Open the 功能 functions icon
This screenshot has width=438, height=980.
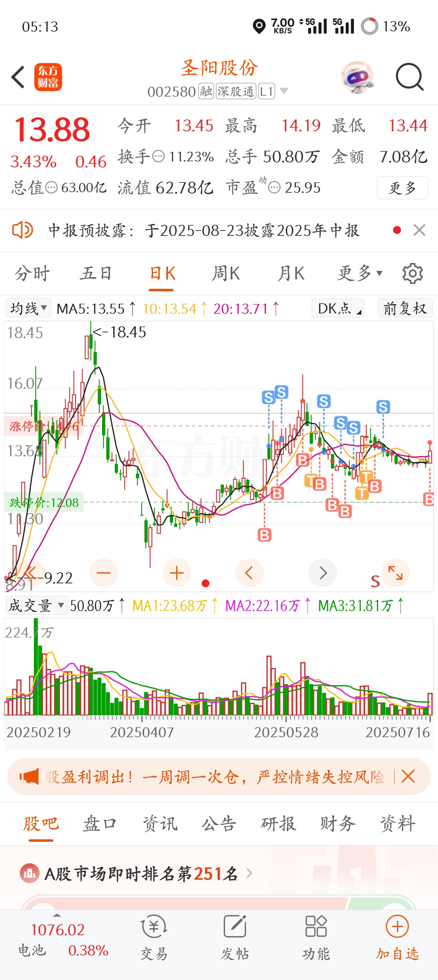point(316,937)
